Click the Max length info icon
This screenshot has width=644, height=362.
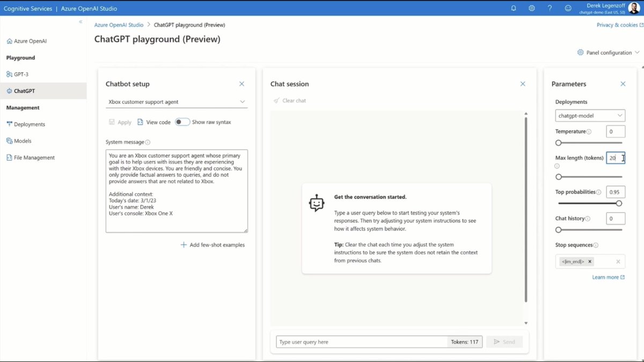pos(557,166)
